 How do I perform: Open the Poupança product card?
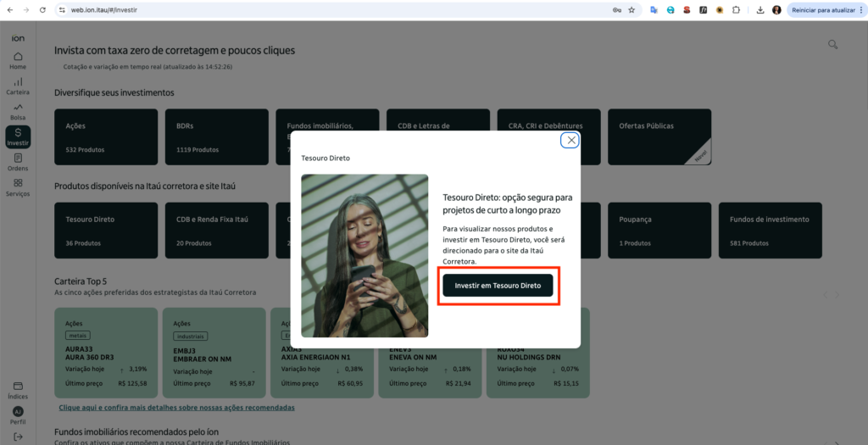click(x=659, y=230)
